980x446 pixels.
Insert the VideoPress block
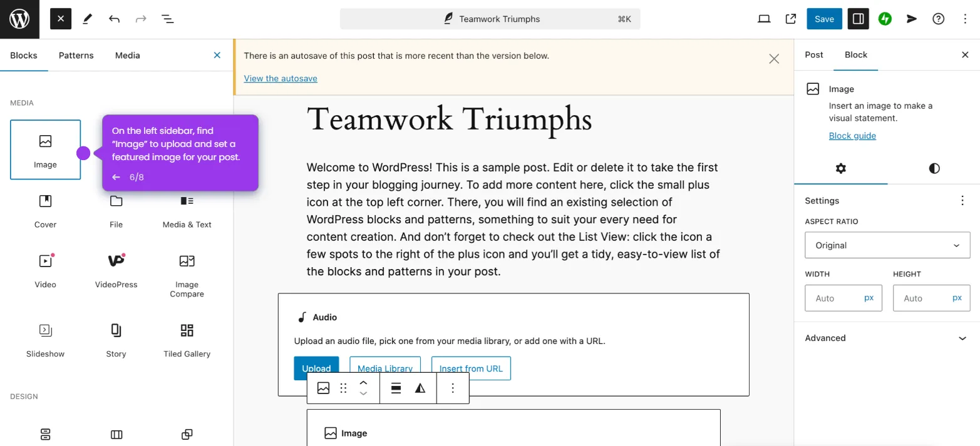(116, 271)
